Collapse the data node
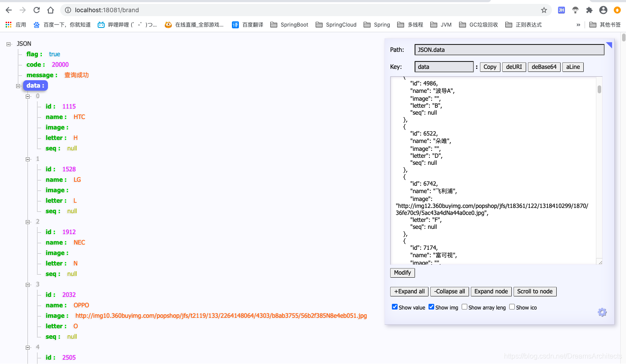Image resolution: width=626 pixels, height=364 pixels. click(x=18, y=86)
